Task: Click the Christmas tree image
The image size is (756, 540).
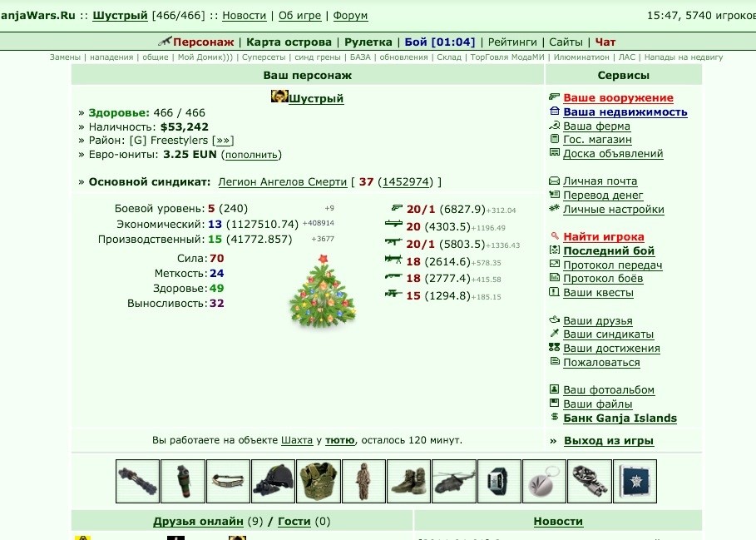Action: (323, 292)
